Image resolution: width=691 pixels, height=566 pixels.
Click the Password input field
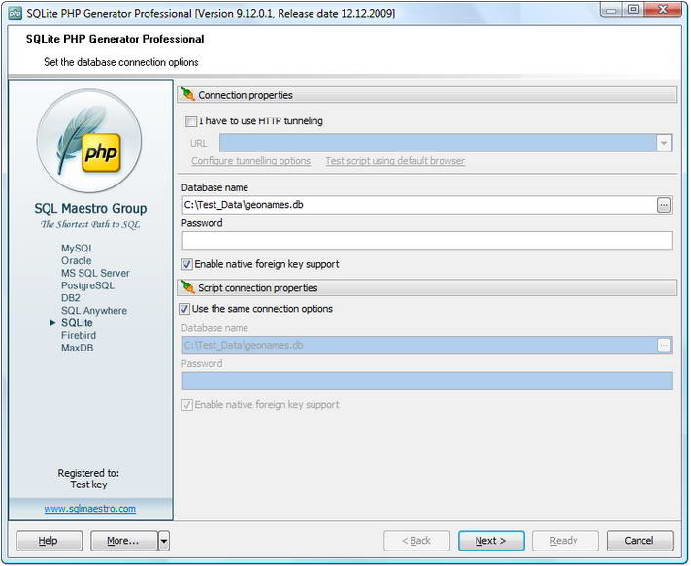click(427, 241)
